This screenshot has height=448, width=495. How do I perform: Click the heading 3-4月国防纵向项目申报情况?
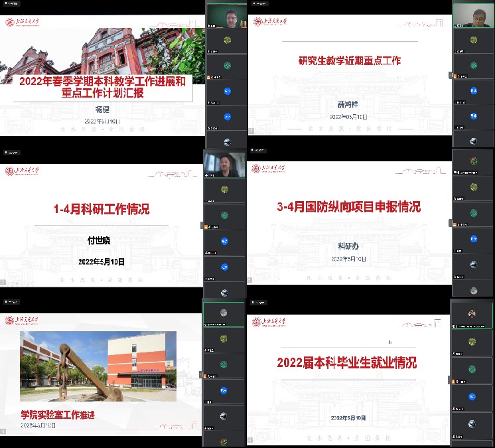click(x=348, y=208)
